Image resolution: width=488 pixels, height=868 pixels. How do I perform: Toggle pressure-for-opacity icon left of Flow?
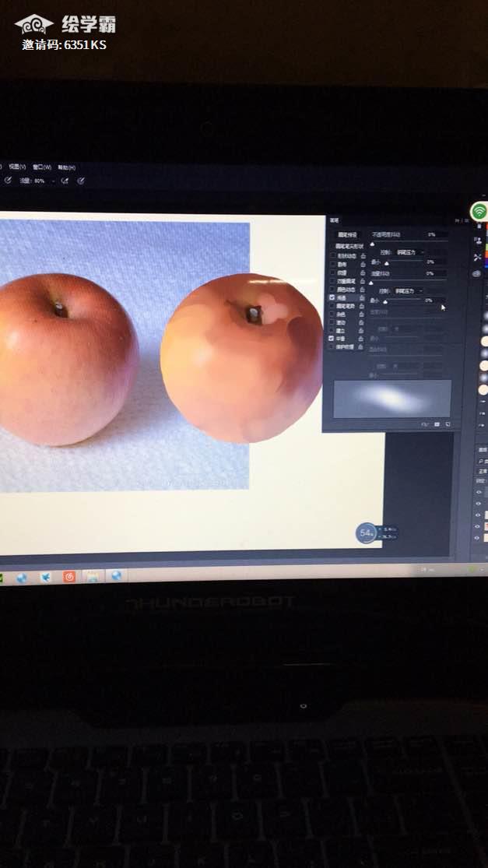tap(8, 180)
